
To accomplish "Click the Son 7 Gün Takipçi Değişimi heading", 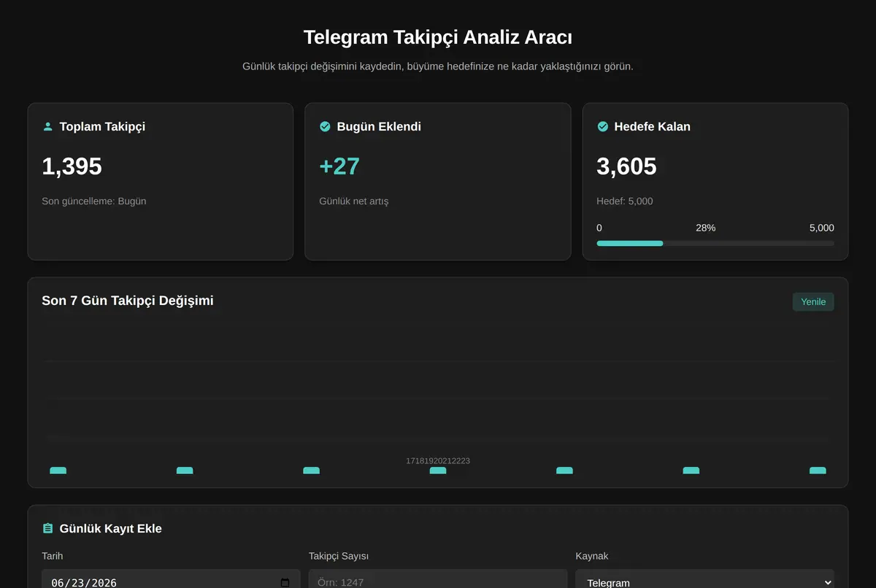I will 128,301.
